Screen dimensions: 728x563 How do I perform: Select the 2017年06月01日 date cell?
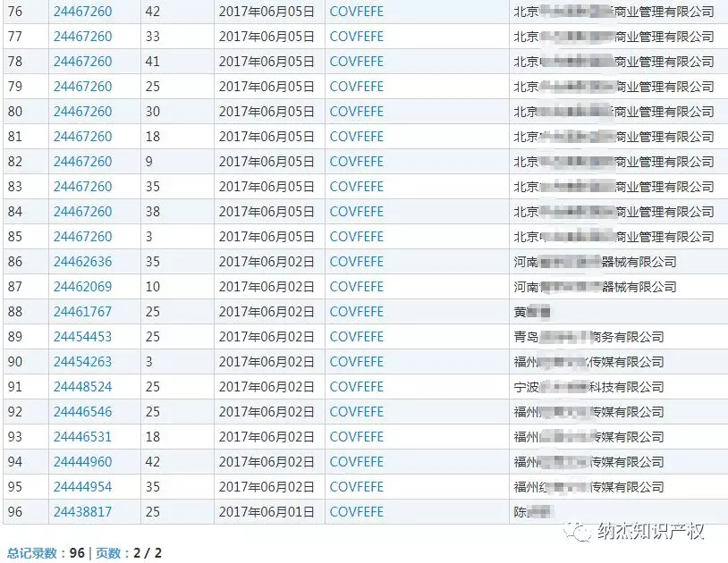(267, 512)
